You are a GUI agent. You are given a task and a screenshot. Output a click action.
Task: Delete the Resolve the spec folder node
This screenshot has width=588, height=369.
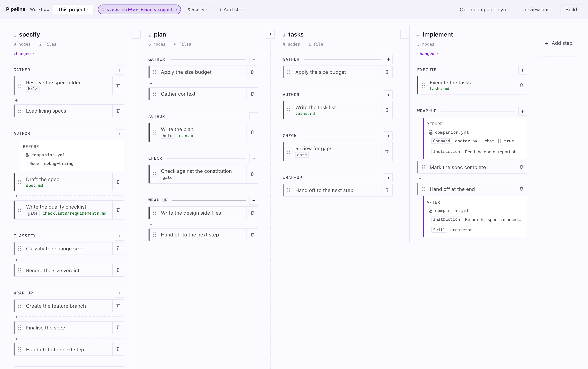pyautogui.click(x=118, y=86)
